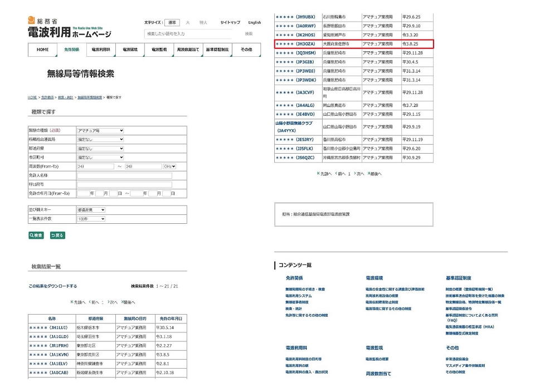Open footer link 電波利用料の額
The image size is (535, 392).
click(x=297, y=366)
